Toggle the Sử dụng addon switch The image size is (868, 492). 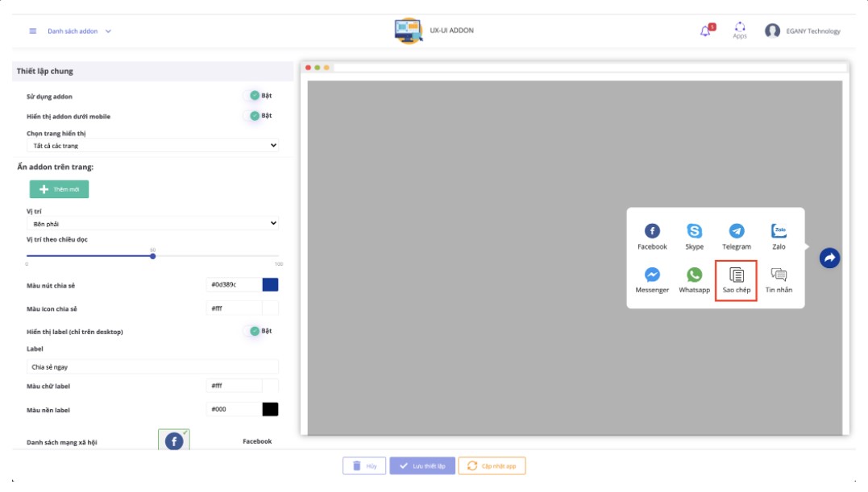[x=255, y=96]
